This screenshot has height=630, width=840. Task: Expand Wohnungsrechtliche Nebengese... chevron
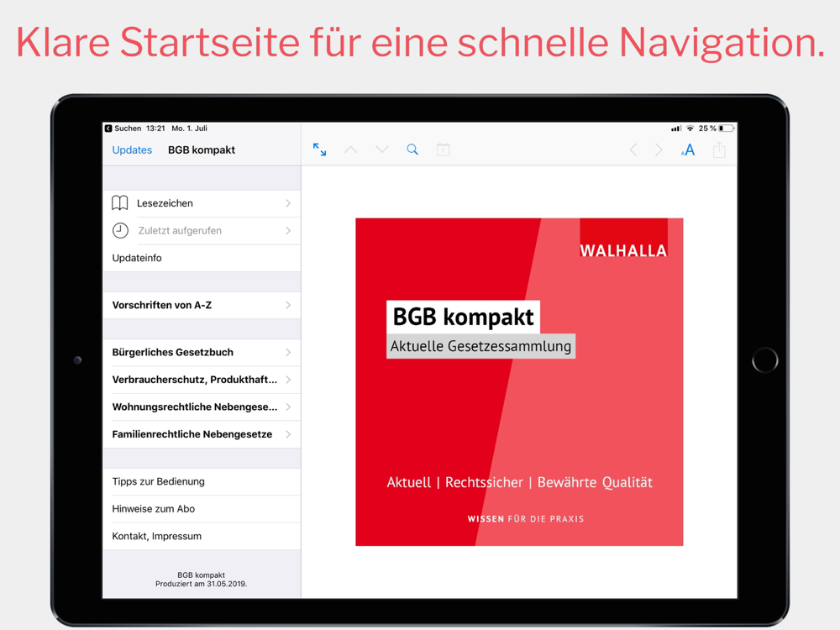click(x=288, y=407)
